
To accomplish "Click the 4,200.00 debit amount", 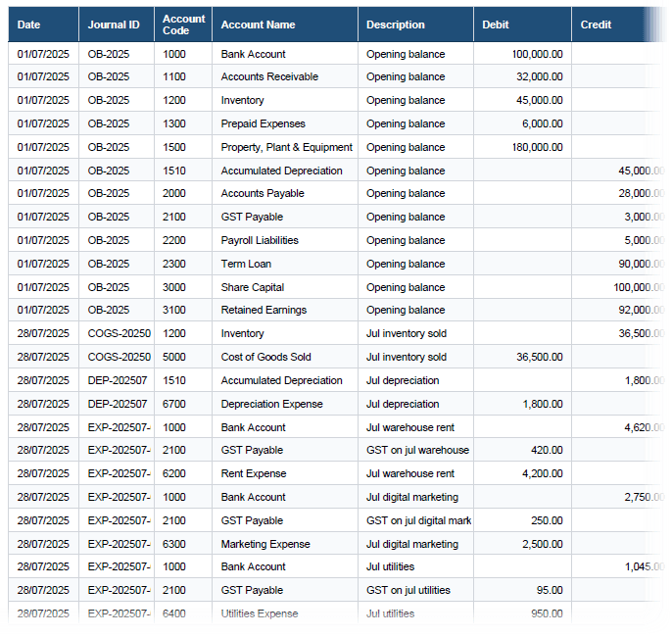I will [x=542, y=473].
